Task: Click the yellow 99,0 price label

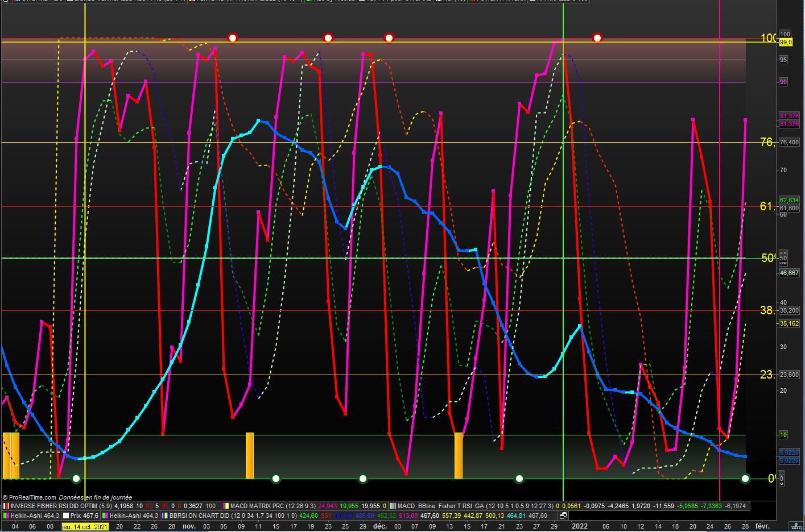Action: 786,43
